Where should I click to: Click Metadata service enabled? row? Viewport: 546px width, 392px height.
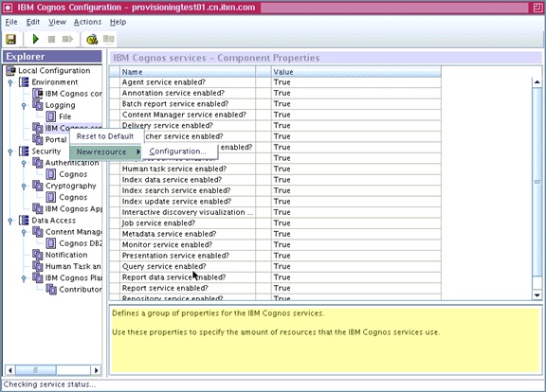[x=275, y=234]
